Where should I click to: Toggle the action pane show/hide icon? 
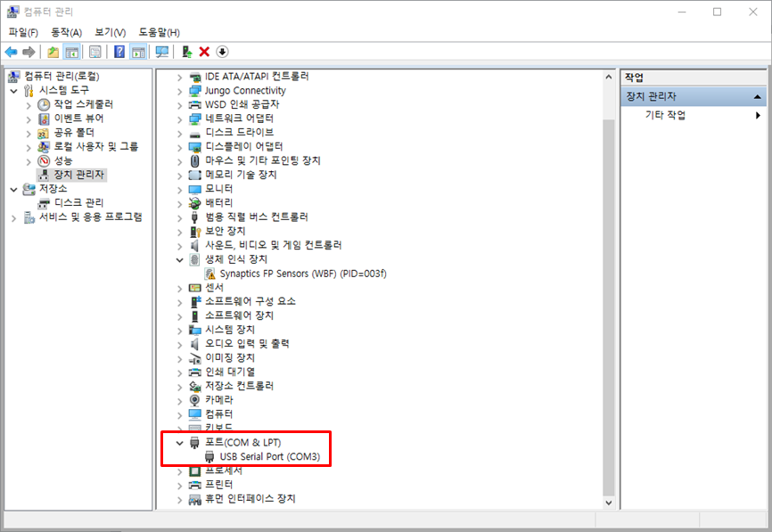[x=138, y=52]
